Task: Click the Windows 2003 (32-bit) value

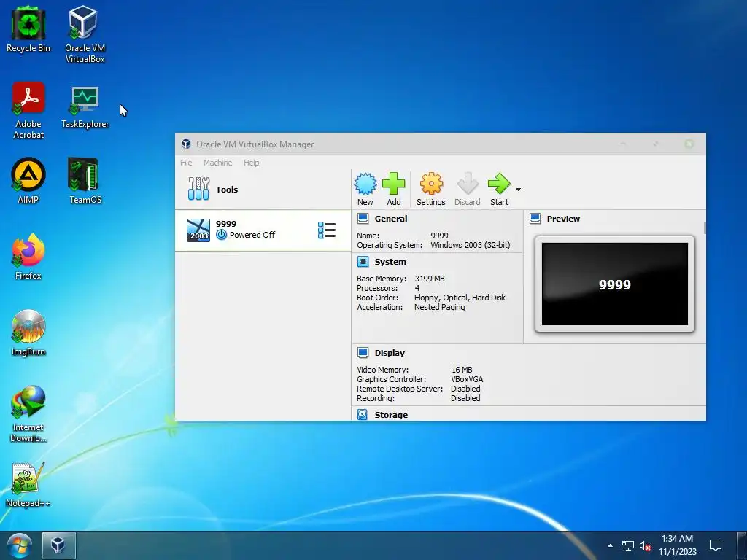Action: pyautogui.click(x=471, y=245)
